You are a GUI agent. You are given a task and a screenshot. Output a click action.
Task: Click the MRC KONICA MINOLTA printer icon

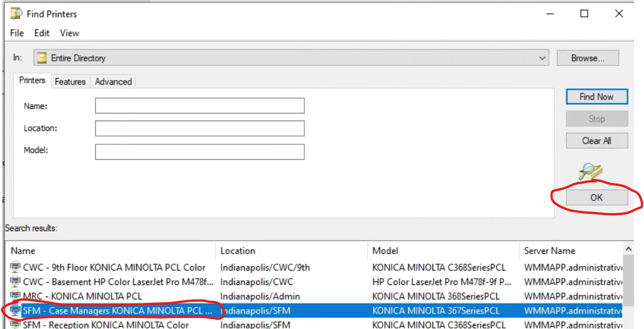[15, 296]
